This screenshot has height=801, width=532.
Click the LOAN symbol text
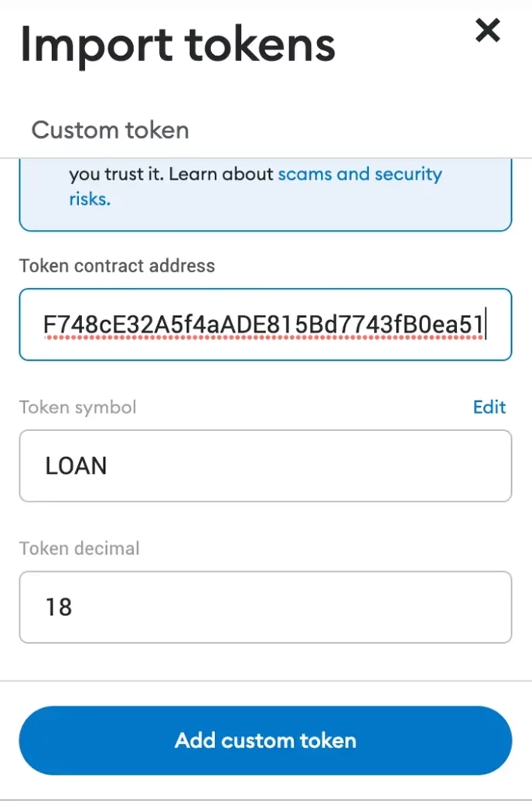pos(76,466)
